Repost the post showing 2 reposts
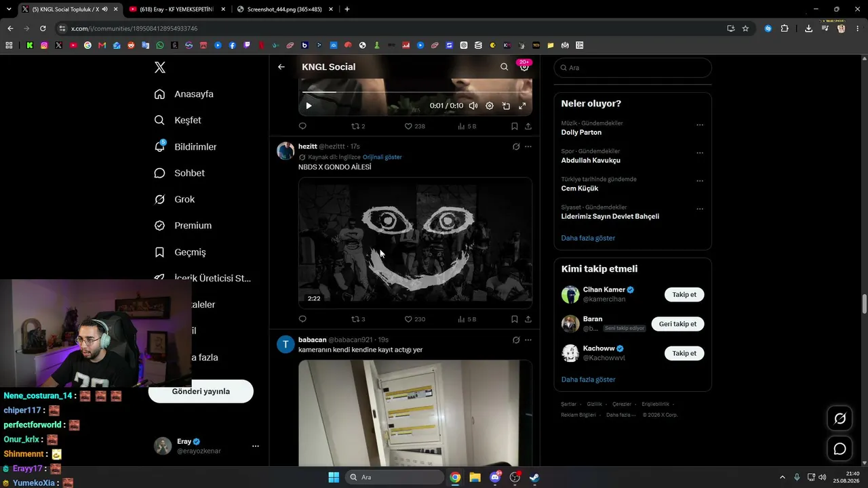The height and width of the screenshot is (488, 868). pyautogui.click(x=358, y=126)
